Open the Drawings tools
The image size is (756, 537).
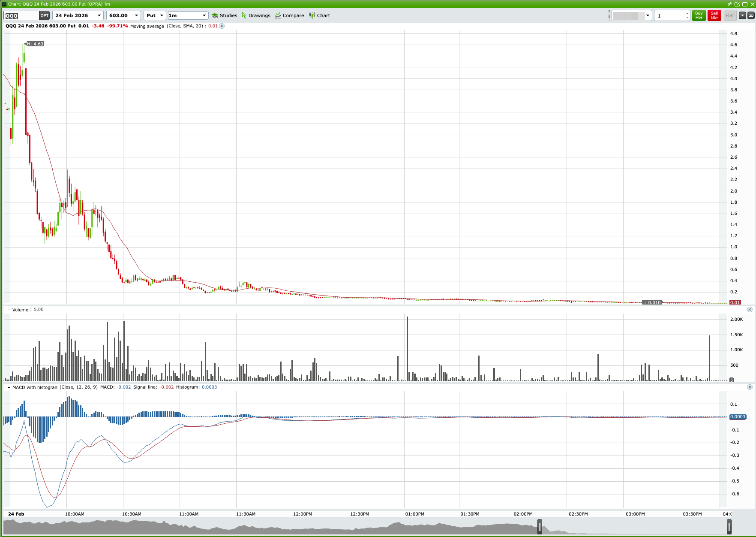pos(256,15)
